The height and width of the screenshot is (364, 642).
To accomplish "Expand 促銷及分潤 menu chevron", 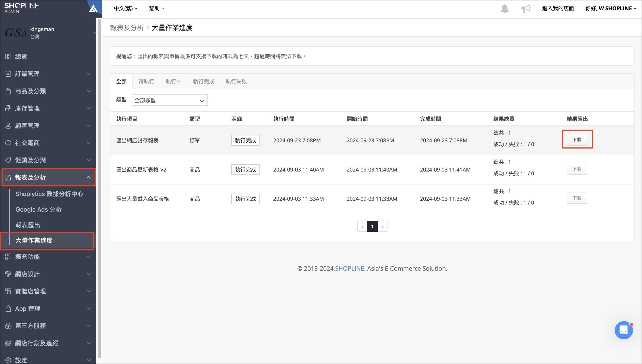I will click(89, 160).
